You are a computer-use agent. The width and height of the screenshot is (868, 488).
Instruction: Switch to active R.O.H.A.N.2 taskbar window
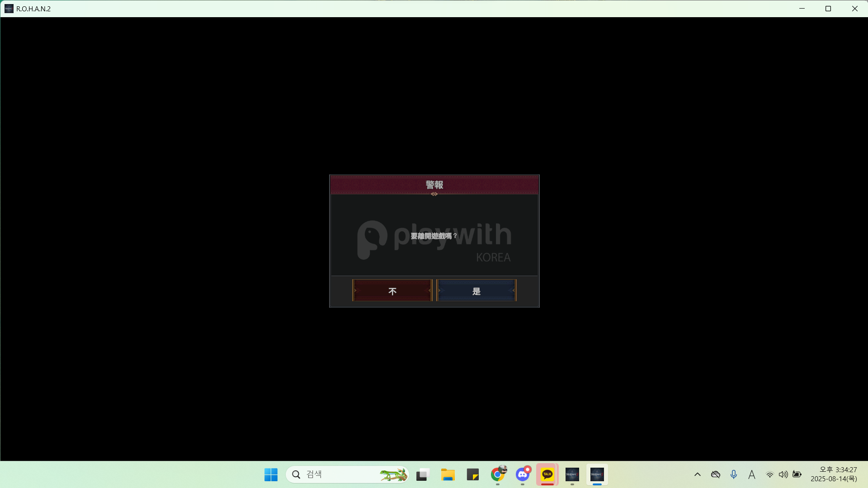597,474
